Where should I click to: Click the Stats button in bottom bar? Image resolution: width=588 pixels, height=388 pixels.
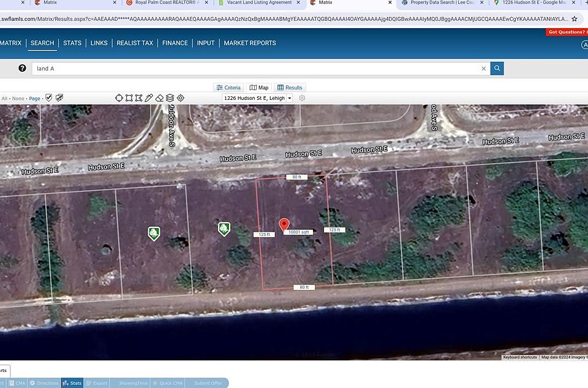(x=72, y=383)
